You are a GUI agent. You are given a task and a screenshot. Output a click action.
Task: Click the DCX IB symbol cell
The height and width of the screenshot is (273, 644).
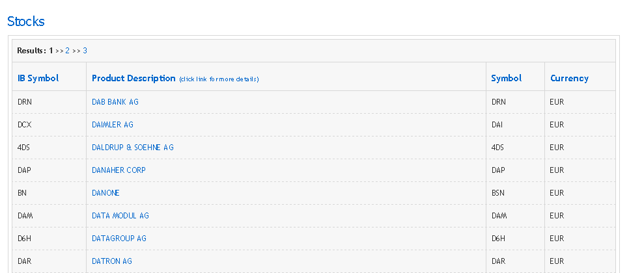tap(25, 125)
